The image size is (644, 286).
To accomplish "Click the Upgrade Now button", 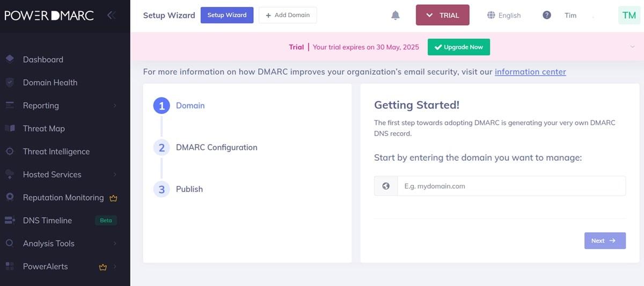I will [x=458, y=47].
